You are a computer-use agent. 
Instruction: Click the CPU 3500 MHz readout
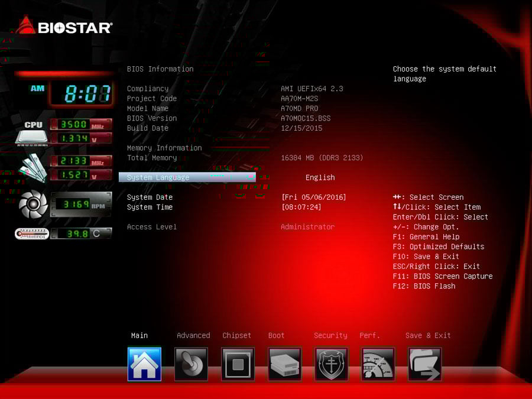(x=81, y=125)
